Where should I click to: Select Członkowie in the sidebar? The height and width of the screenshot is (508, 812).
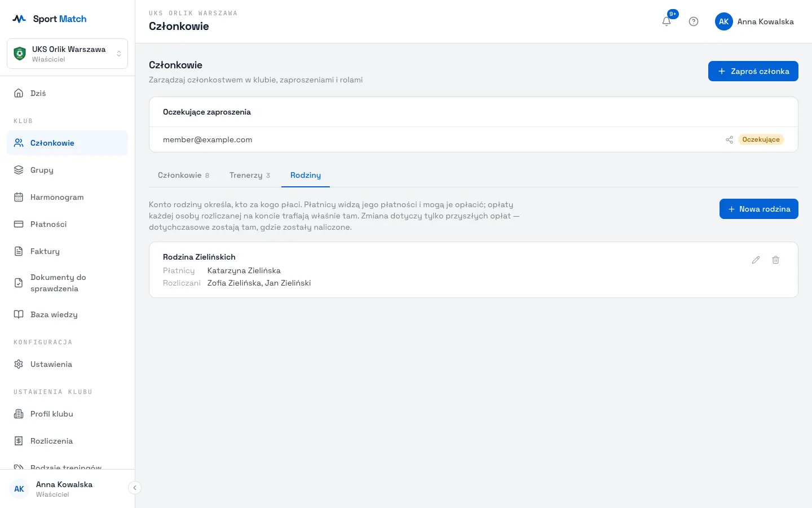click(x=67, y=143)
